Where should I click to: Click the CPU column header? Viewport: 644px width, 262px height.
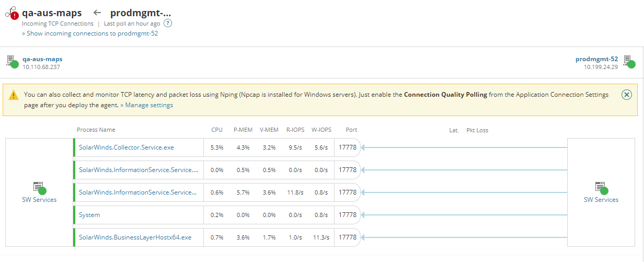(x=217, y=130)
